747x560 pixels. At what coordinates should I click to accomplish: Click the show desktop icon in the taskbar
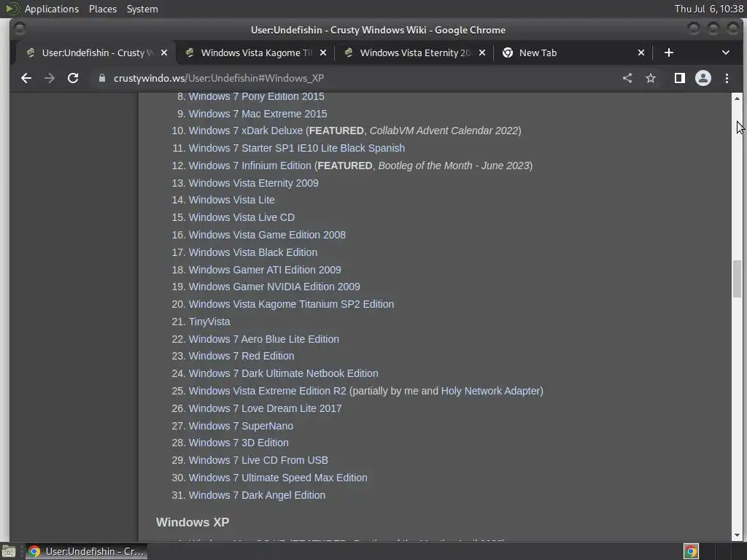tap(9, 551)
